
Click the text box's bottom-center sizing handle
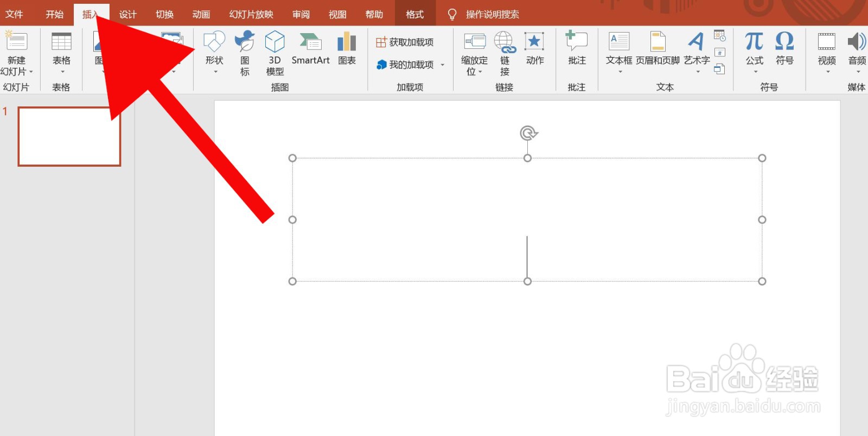pyautogui.click(x=527, y=281)
